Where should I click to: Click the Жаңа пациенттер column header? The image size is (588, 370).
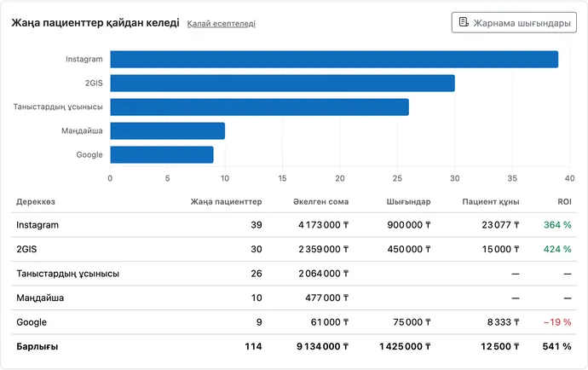click(x=226, y=202)
